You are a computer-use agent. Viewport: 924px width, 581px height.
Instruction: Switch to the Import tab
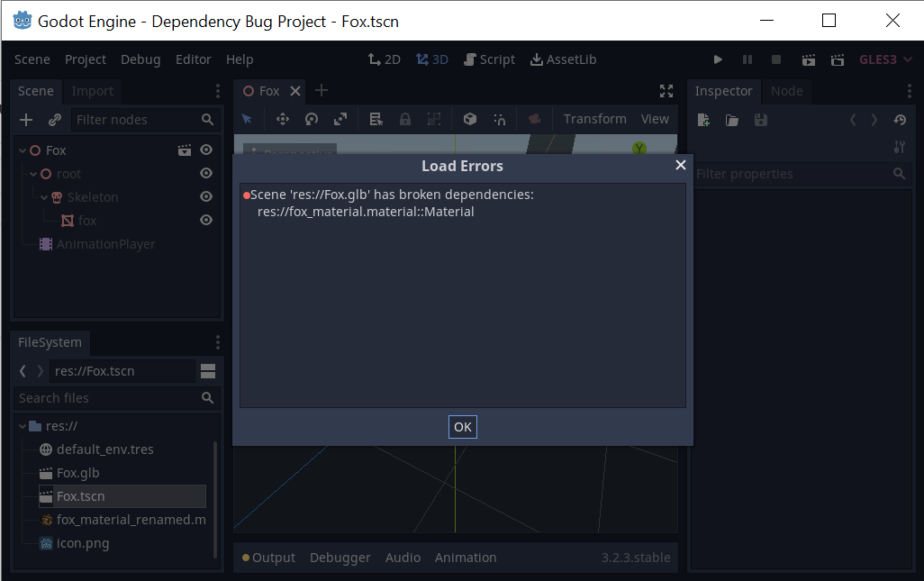pos(93,91)
